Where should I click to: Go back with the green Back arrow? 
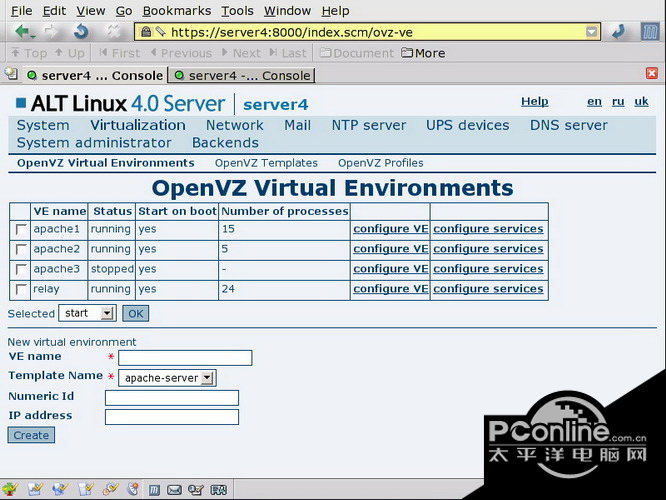(25, 32)
